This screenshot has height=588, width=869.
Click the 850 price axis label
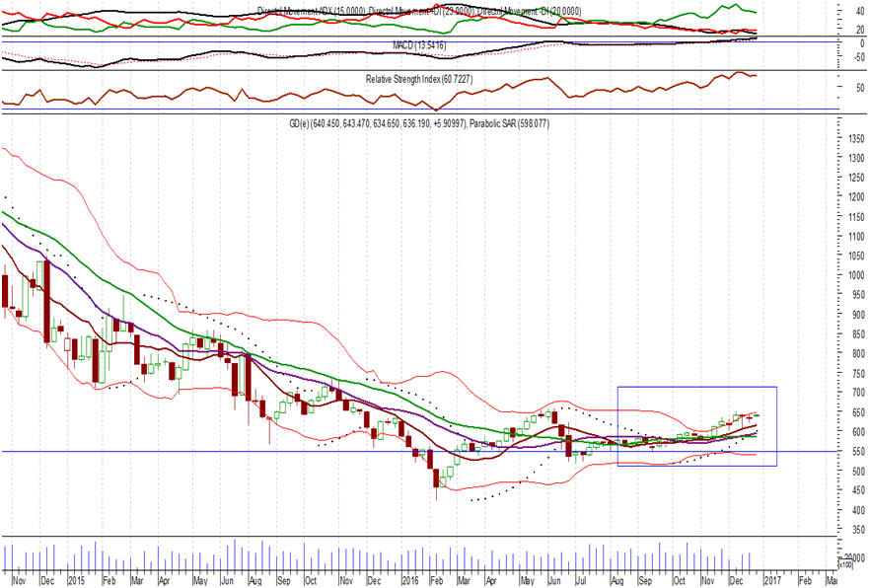(x=858, y=334)
